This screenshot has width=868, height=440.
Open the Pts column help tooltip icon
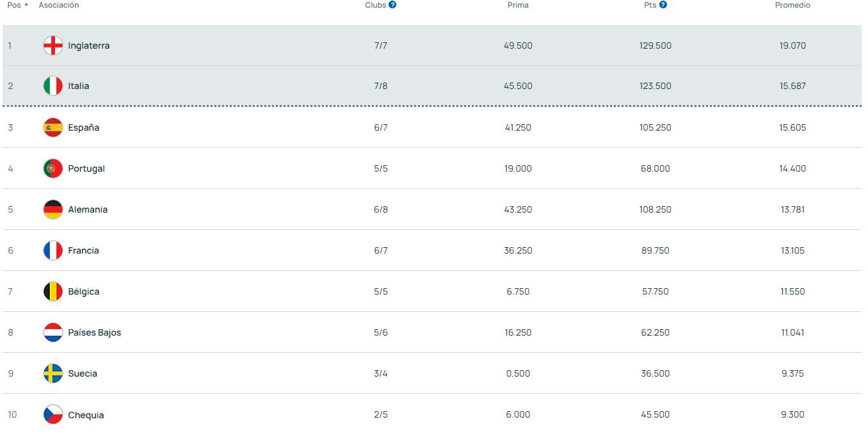[663, 4]
